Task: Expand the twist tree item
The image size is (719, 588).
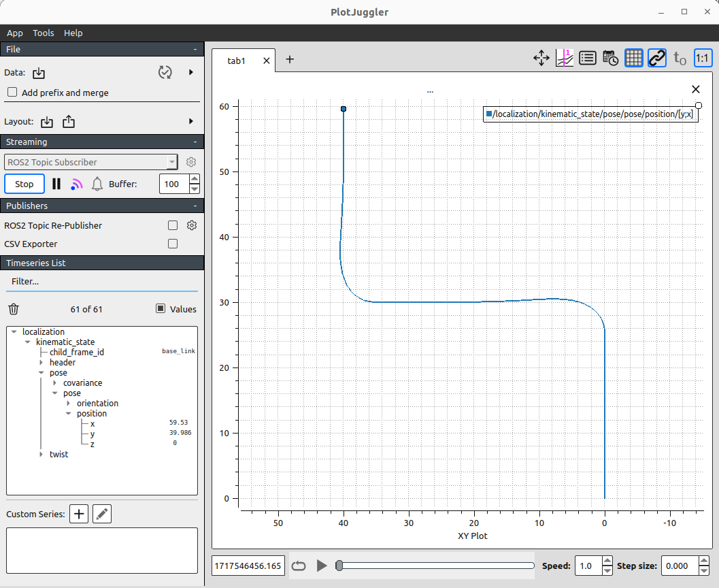Action: [41, 455]
